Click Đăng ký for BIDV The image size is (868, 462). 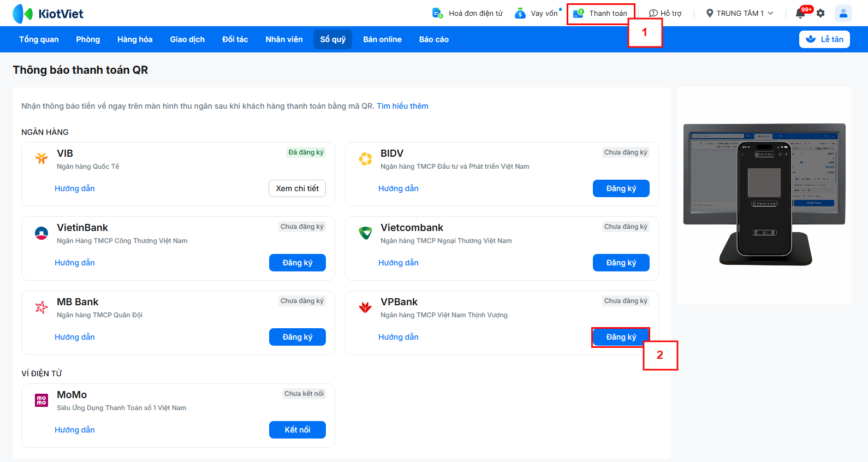[621, 188]
